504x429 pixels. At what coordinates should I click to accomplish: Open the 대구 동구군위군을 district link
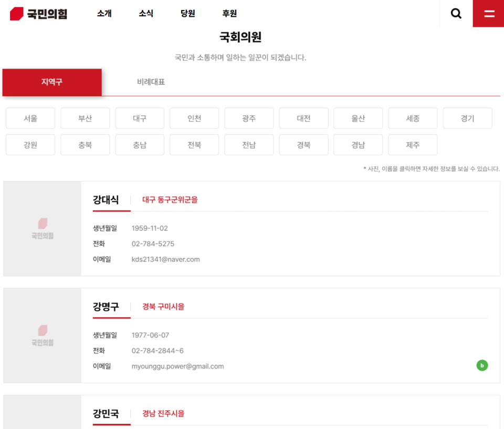pyautogui.click(x=170, y=200)
